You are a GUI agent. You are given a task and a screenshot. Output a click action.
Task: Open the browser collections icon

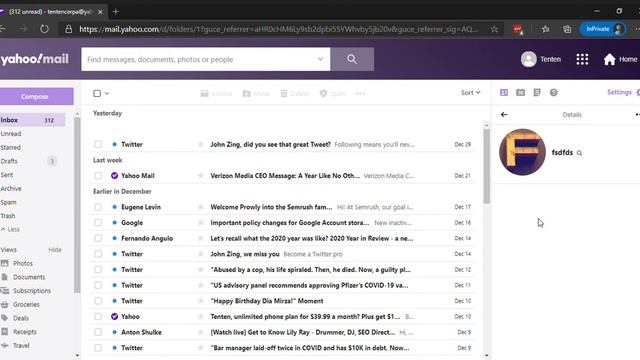(567, 29)
